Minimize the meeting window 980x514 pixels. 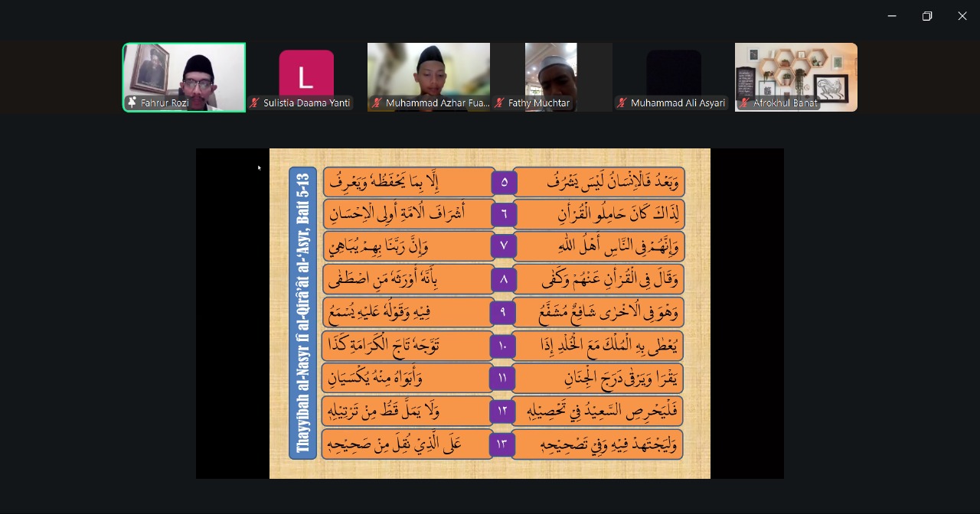click(892, 16)
